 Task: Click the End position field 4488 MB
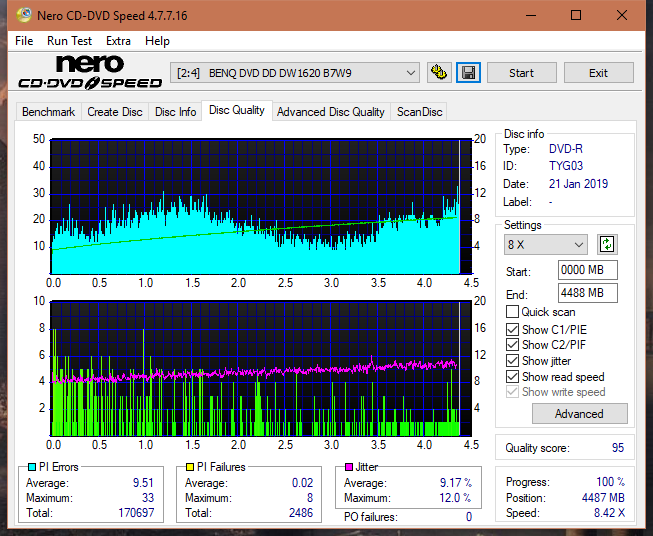[x=587, y=293]
